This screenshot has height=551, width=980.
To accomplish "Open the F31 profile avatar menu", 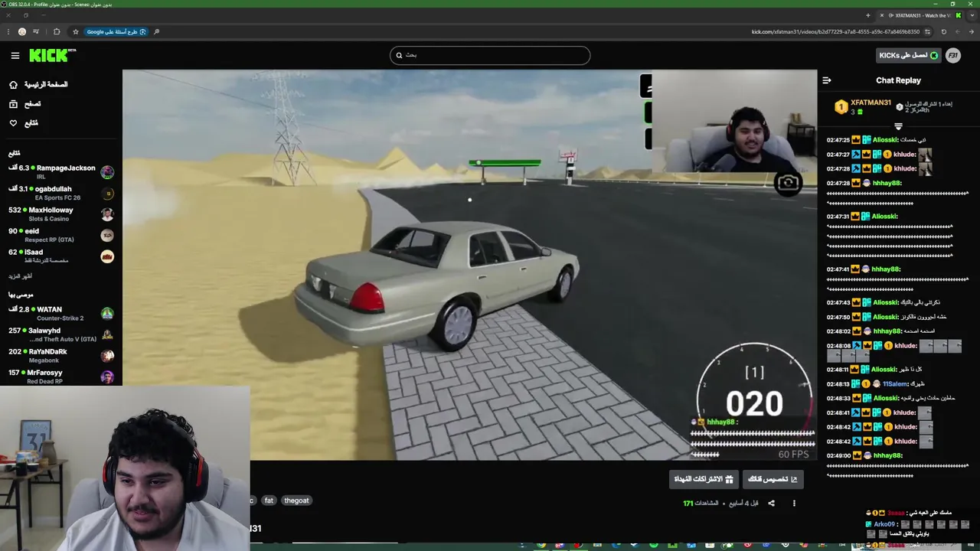I will pos(953,55).
